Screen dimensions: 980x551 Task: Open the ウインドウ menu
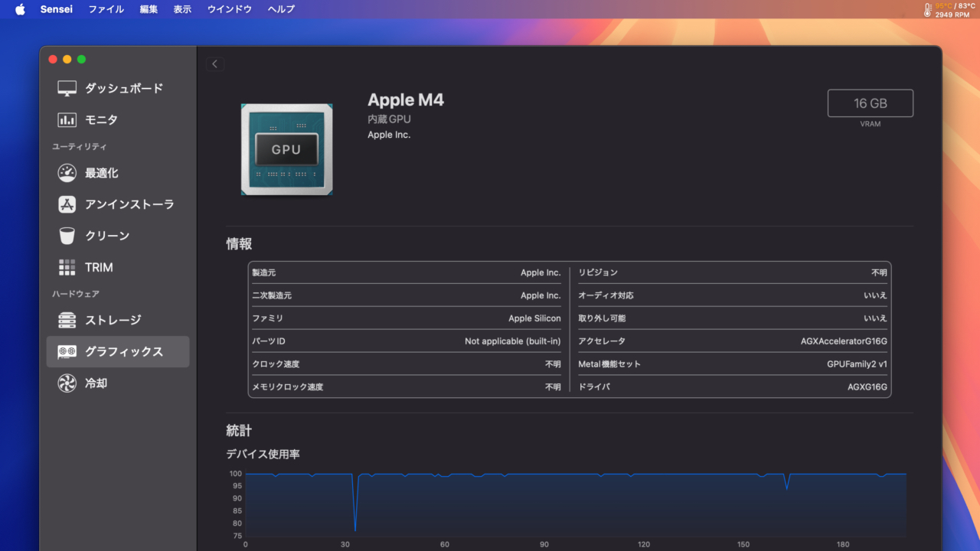[230, 9]
